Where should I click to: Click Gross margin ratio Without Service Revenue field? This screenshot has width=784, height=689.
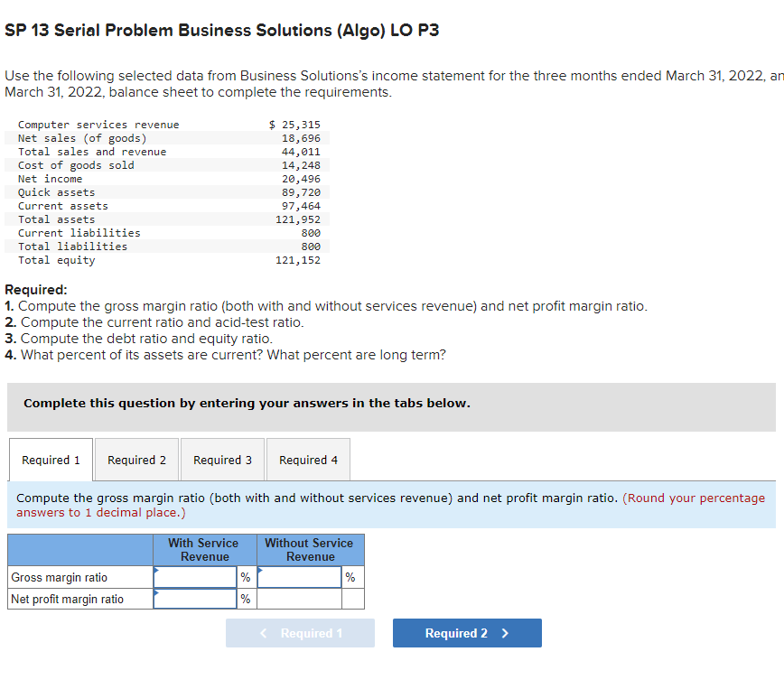click(299, 577)
